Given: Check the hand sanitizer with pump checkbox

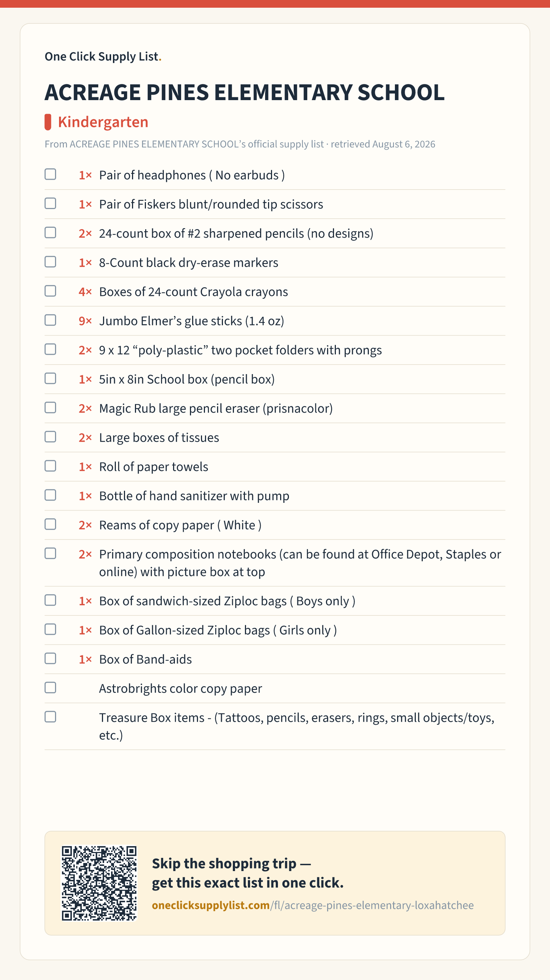Looking at the screenshot, I should tap(50, 495).
